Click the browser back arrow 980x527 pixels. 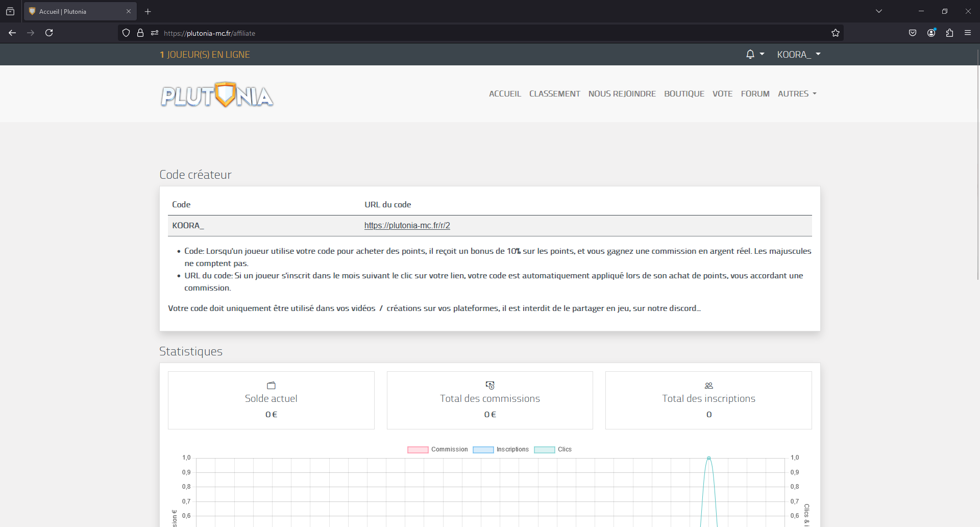12,33
